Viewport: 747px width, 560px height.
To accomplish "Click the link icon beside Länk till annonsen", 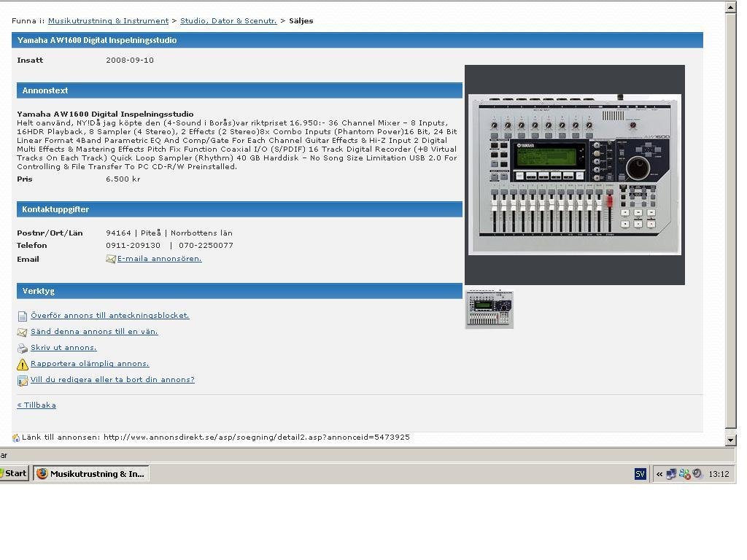I will pos(16,437).
